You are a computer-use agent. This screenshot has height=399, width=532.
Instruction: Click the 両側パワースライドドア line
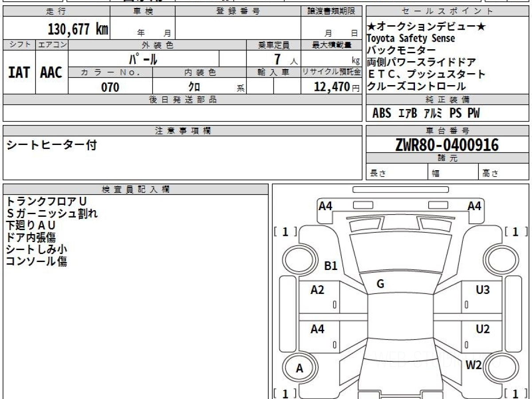click(x=422, y=62)
